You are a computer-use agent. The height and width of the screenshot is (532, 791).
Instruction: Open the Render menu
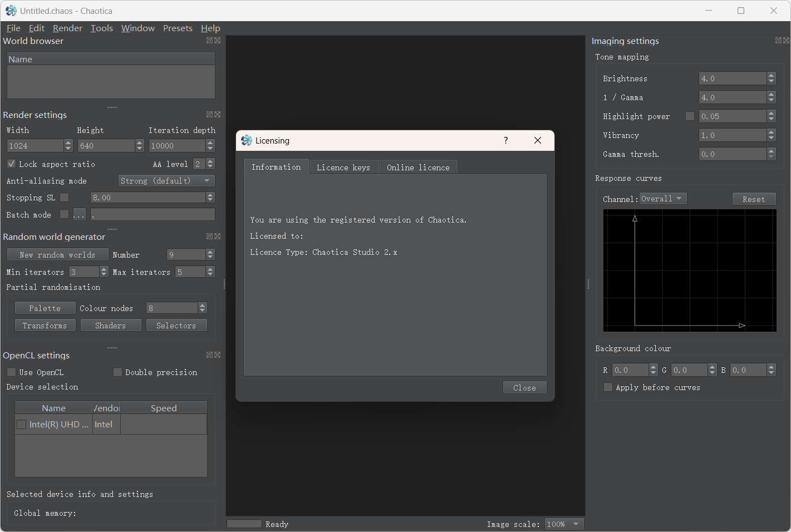[x=67, y=28]
